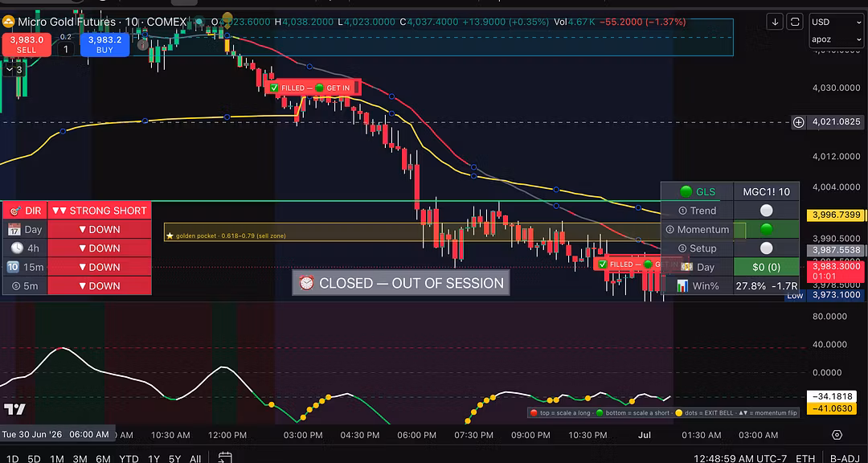Click the bracket-shaped fullscreen icon beside USD
The width and height of the screenshot is (868, 463).
coord(795,23)
